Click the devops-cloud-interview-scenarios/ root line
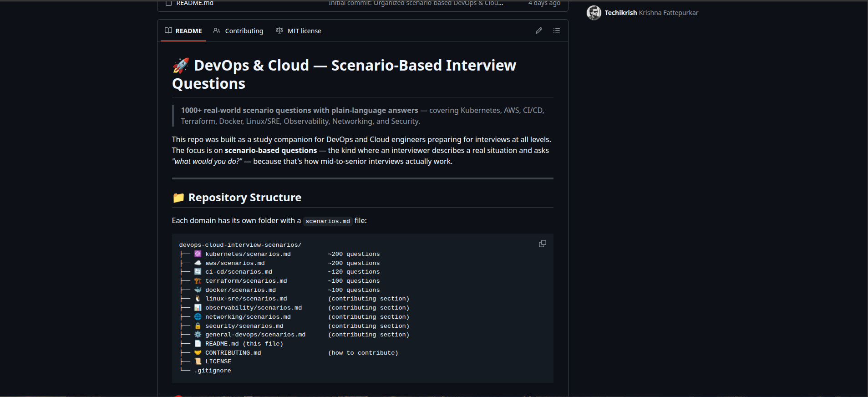This screenshot has width=868, height=397. coord(240,245)
